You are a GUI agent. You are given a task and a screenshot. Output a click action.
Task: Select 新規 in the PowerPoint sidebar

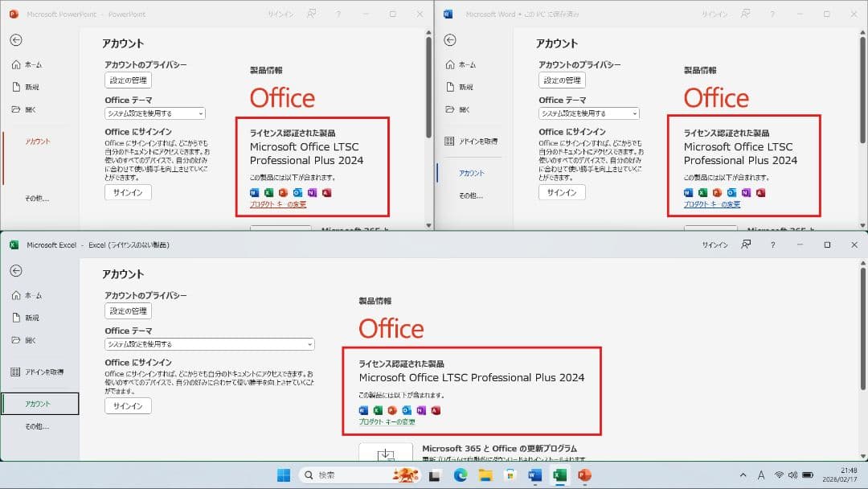[x=31, y=87]
